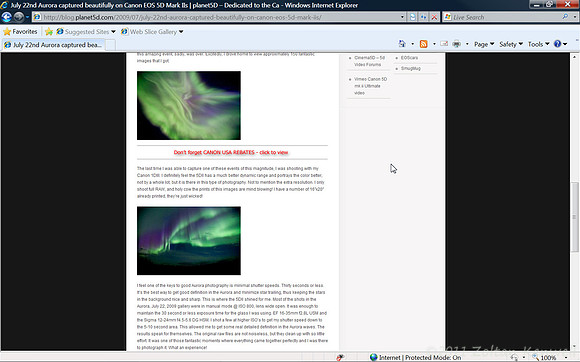Click the orange RSS feeds icon
Screen dimensions: 580x362
tap(424, 44)
